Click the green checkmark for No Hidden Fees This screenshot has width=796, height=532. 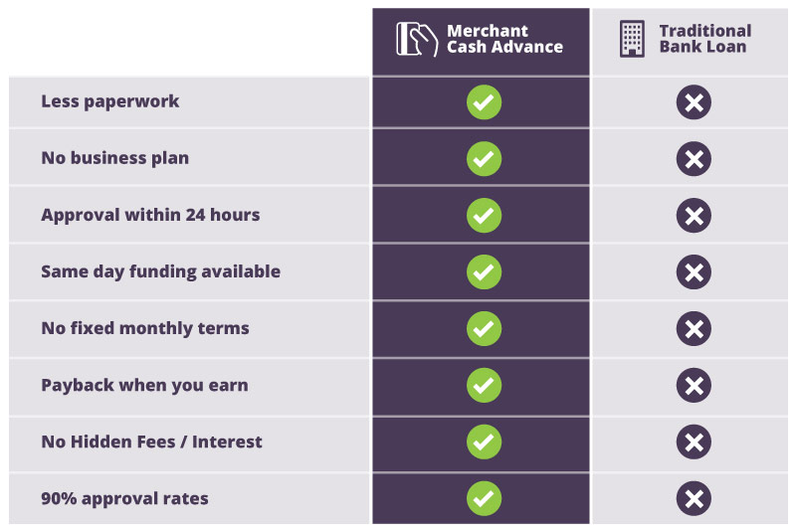(x=484, y=442)
